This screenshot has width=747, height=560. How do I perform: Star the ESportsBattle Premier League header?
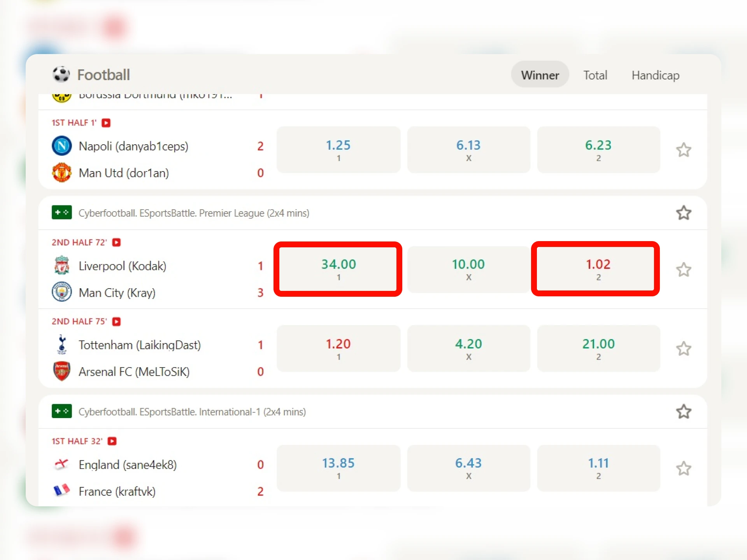coord(683,213)
